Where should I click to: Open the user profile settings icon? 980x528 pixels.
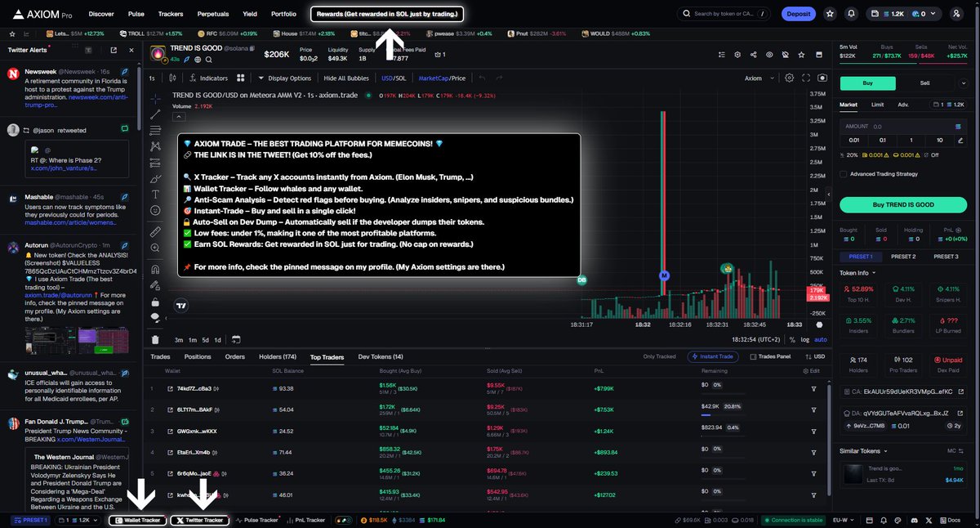click(x=956, y=14)
